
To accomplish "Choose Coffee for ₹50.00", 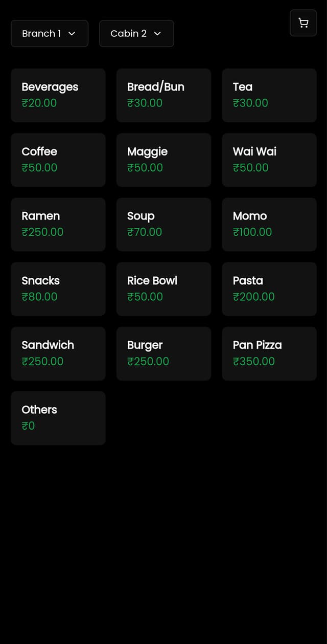I will (x=58, y=160).
